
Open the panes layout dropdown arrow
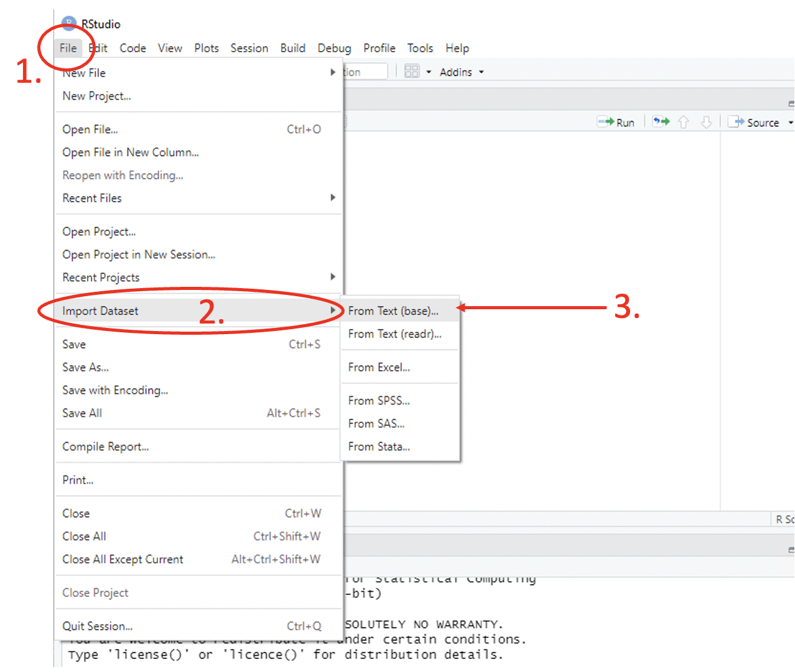(429, 72)
